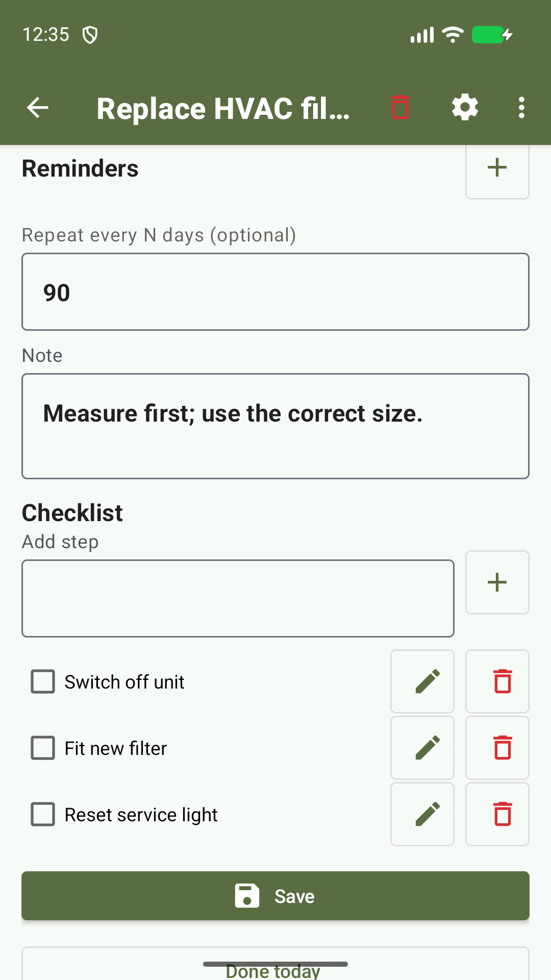Image resolution: width=551 pixels, height=980 pixels.
Task: Focus the Add step input field
Action: [238, 598]
